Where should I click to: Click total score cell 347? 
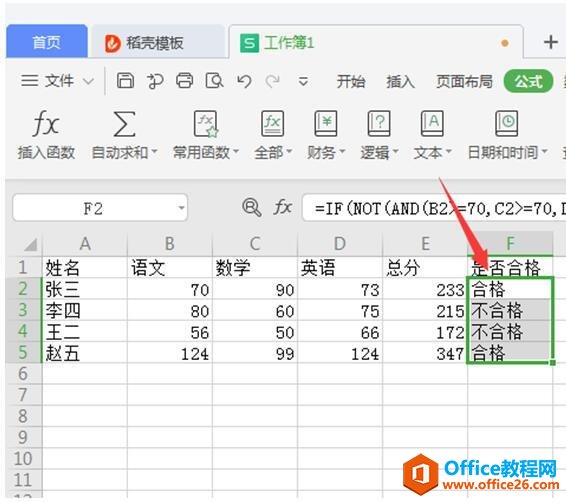tap(425, 353)
